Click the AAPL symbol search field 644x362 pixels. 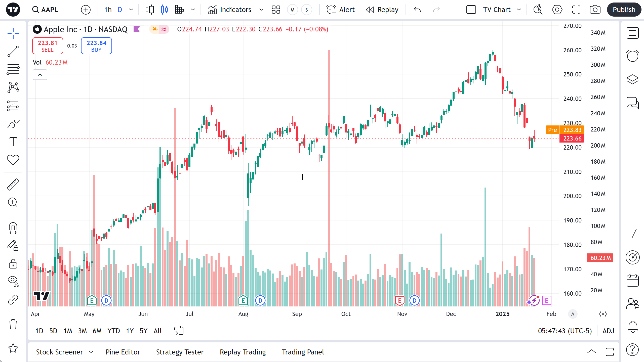coord(49,10)
